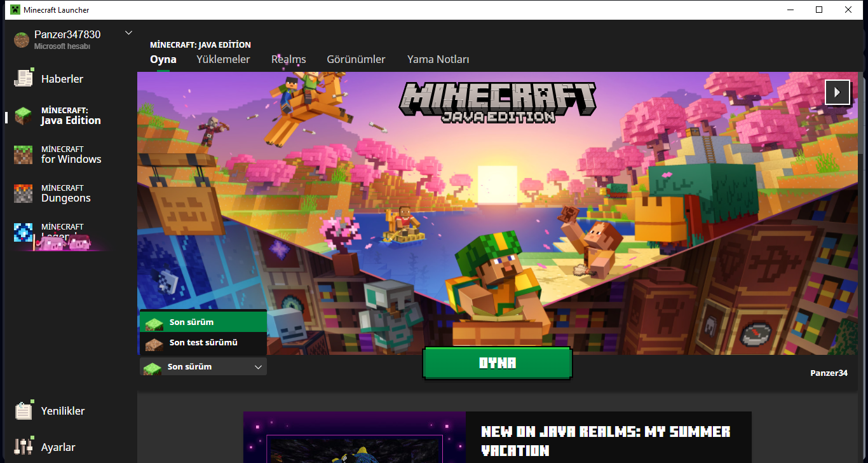The image size is (868, 463).
Task: Select Minecraft Java Edition grass block icon
Action: point(24,116)
